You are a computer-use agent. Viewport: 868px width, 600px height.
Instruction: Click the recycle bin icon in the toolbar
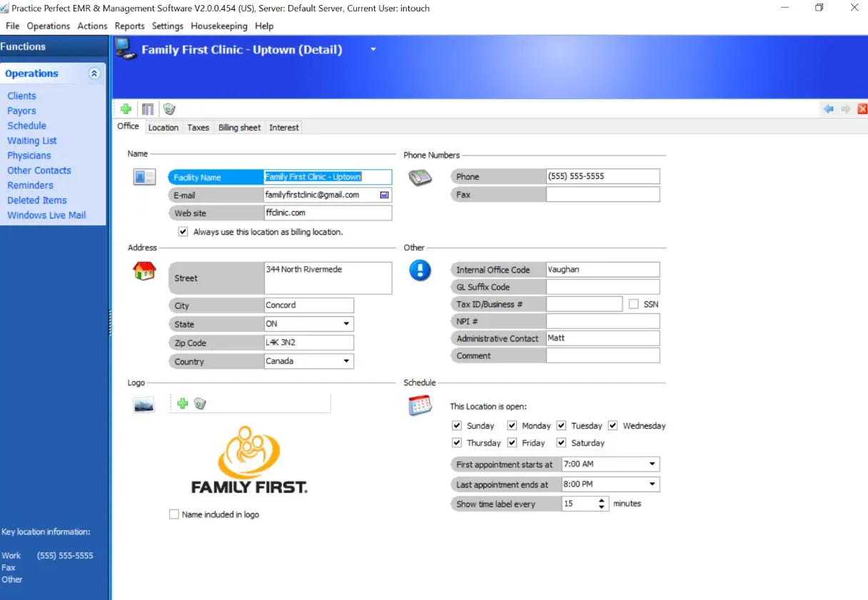point(169,108)
